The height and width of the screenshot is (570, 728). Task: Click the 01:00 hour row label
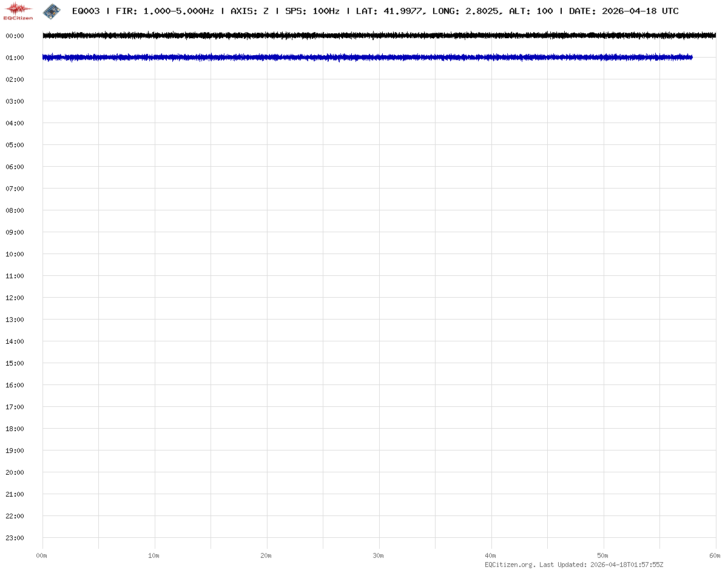(x=15, y=58)
